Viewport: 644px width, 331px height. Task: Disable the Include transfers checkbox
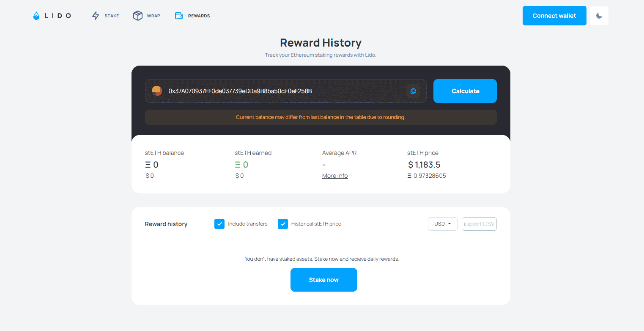coord(219,223)
